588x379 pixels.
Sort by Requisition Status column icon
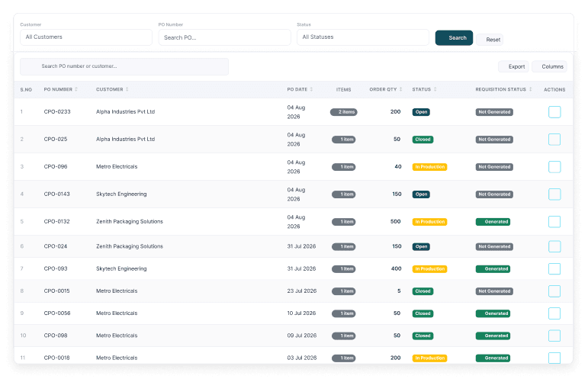530,89
